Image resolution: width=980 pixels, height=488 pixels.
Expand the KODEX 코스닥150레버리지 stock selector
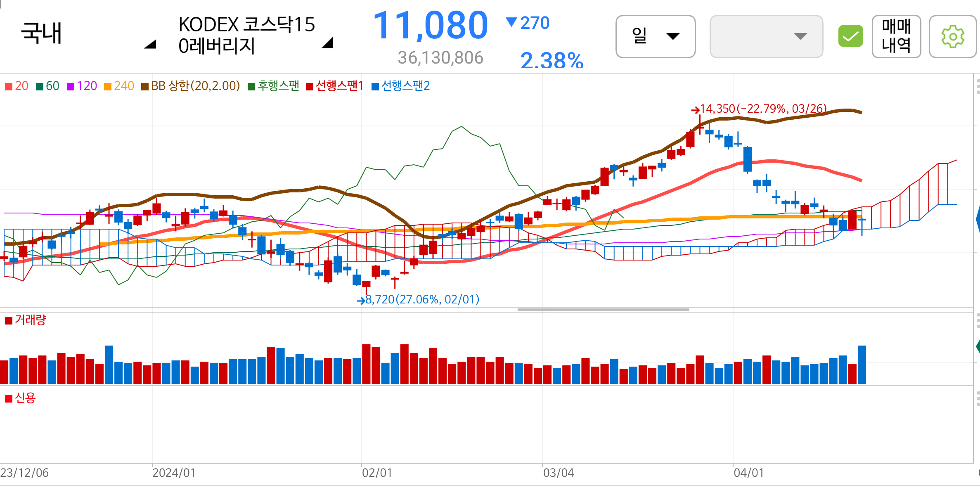(256, 36)
